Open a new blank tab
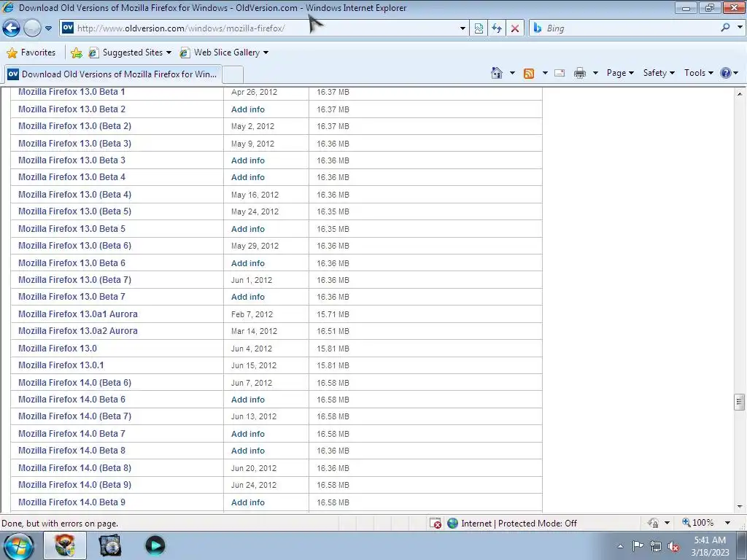This screenshot has height=560, width=747. 233,75
